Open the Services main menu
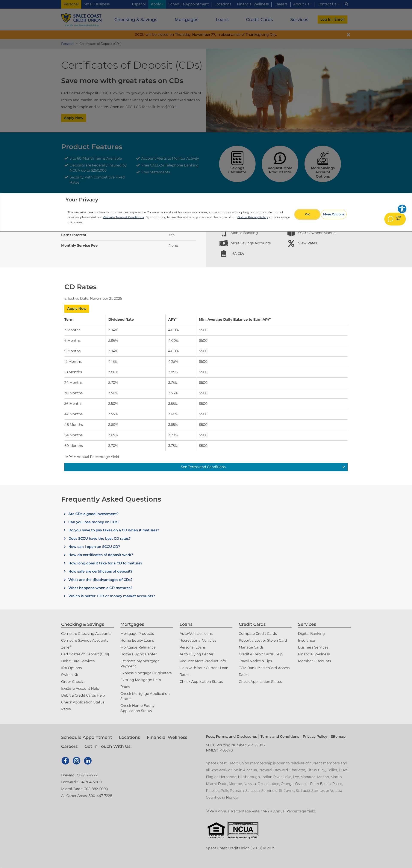The image size is (412, 868). [x=299, y=20]
